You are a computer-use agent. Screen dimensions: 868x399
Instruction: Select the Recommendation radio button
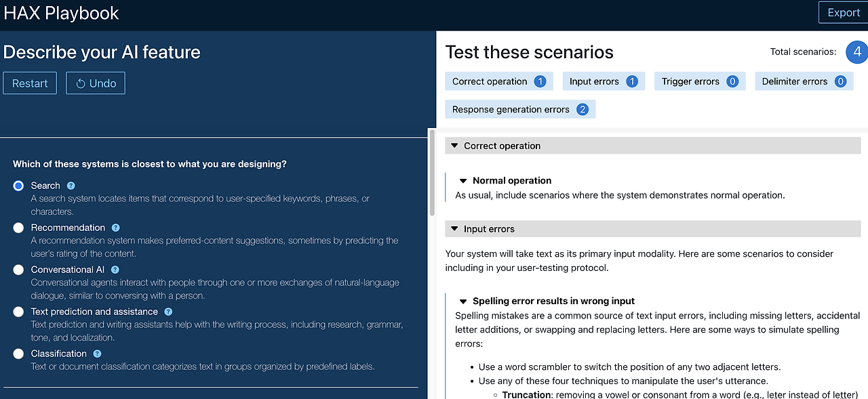[18, 228]
